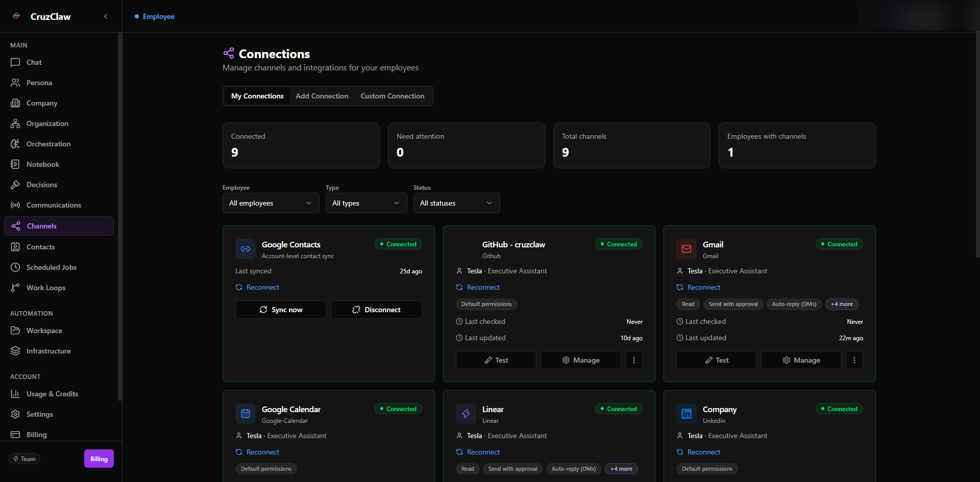Disconnect Google Contacts
This screenshot has height=482, width=980.
tap(377, 310)
